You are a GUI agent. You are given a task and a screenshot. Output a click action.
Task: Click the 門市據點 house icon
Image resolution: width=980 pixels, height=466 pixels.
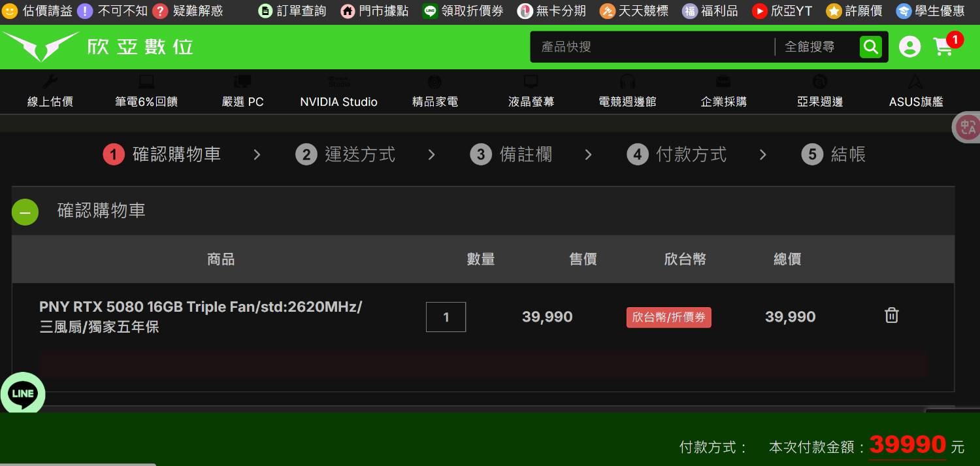point(348,10)
